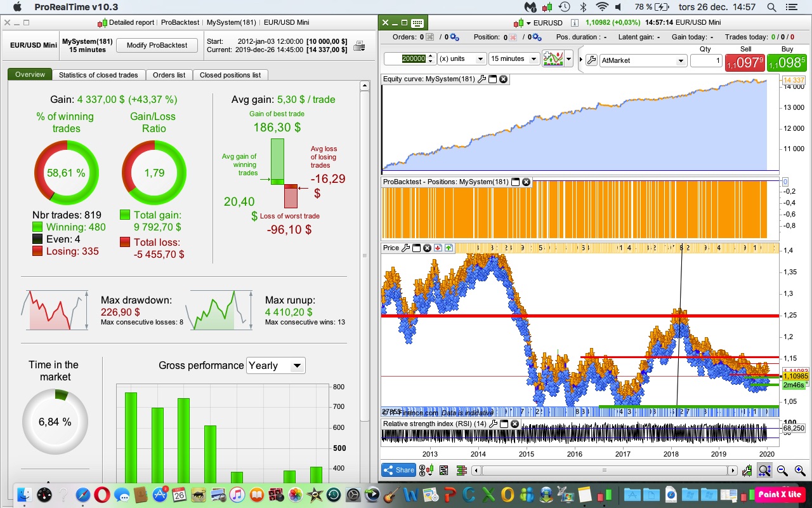The image size is (812, 508).
Task: Switch to the Overview tab
Action: pyautogui.click(x=30, y=74)
